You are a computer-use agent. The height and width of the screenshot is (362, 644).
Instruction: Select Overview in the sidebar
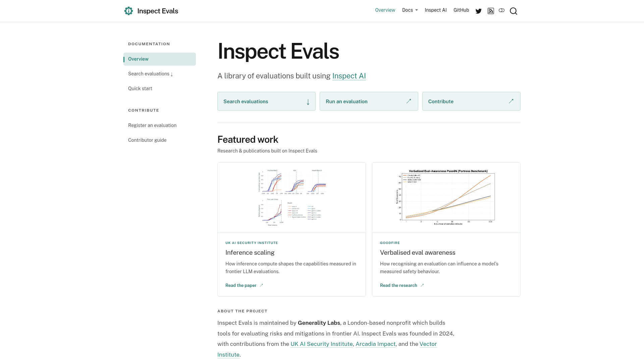click(x=160, y=59)
